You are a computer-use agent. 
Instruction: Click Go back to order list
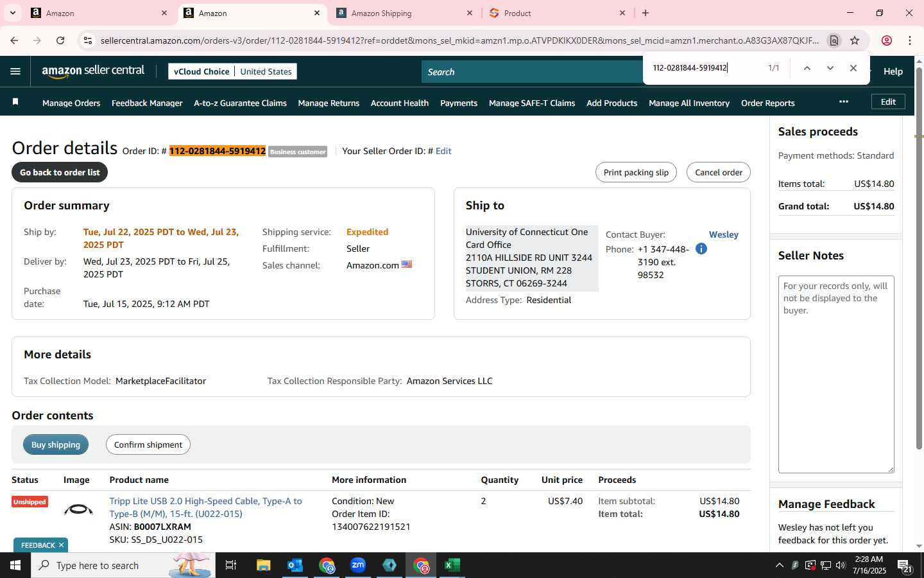(60, 172)
